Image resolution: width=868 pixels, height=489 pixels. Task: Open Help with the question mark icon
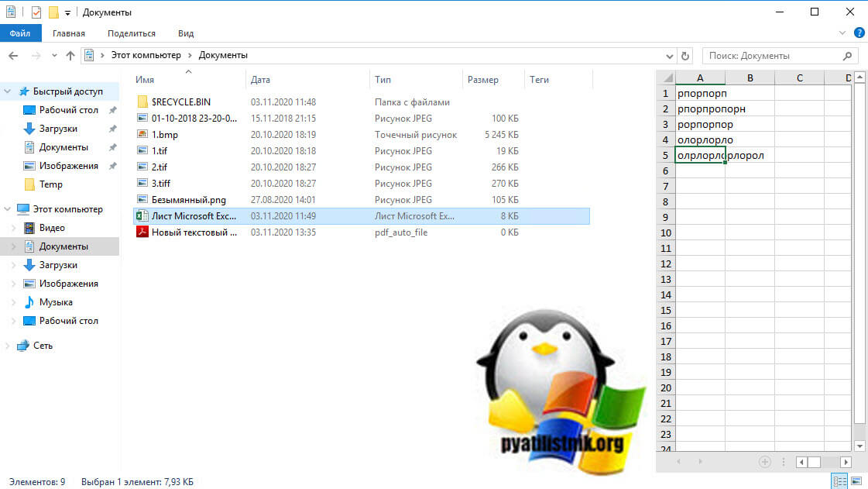859,33
